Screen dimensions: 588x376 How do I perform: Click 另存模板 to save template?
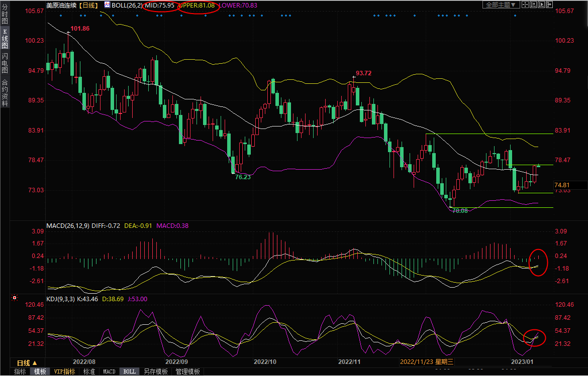(155, 372)
